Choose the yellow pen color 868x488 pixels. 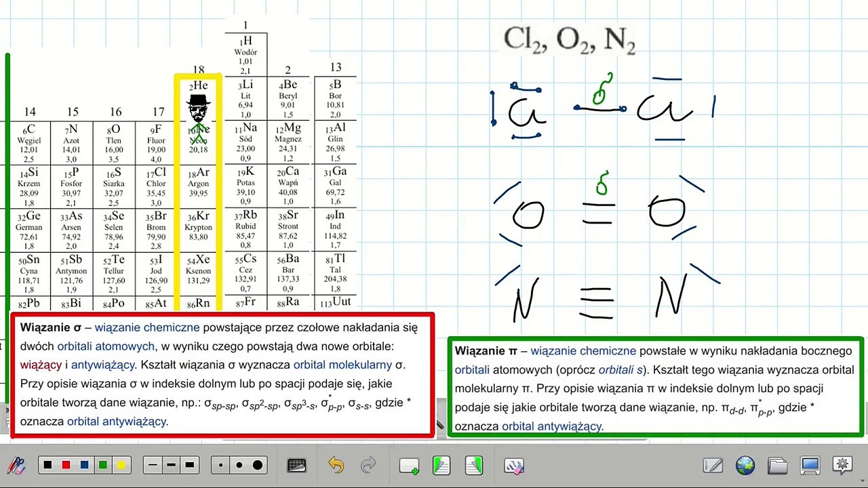point(121,465)
